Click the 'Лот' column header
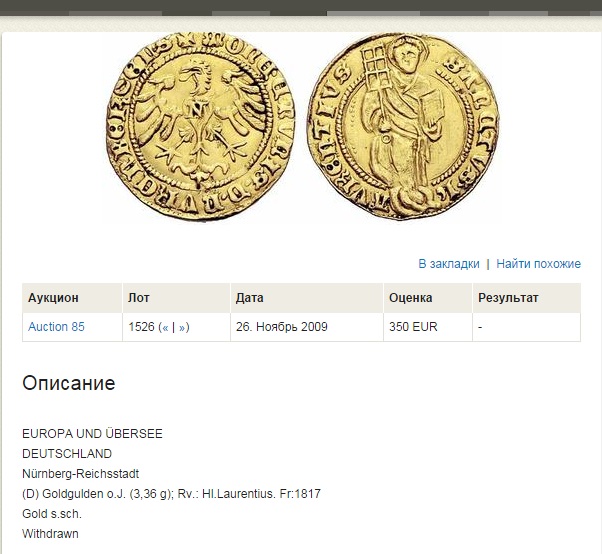Screen dimensions: 602x554 (139, 298)
